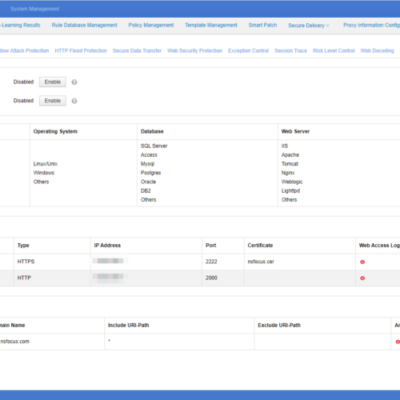Click the Web Access Log column header
400x400 pixels.
[379, 245]
